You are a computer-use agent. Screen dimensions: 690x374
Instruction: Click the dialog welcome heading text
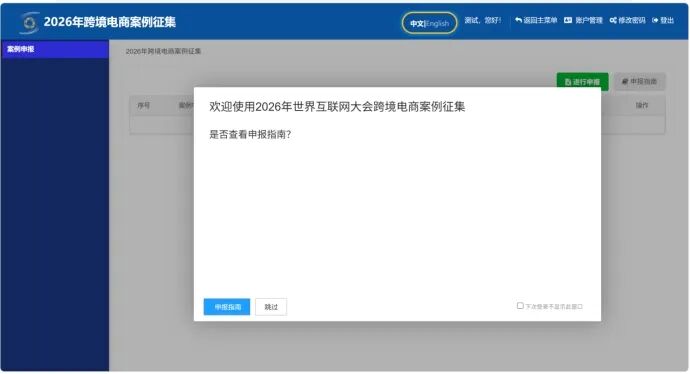(337, 107)
